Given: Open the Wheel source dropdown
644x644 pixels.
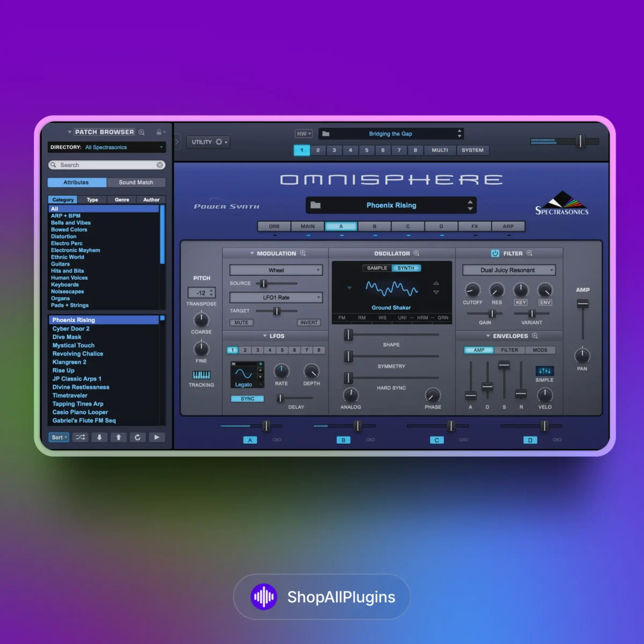Looking at the screenshot, I should tap(276, 270).
